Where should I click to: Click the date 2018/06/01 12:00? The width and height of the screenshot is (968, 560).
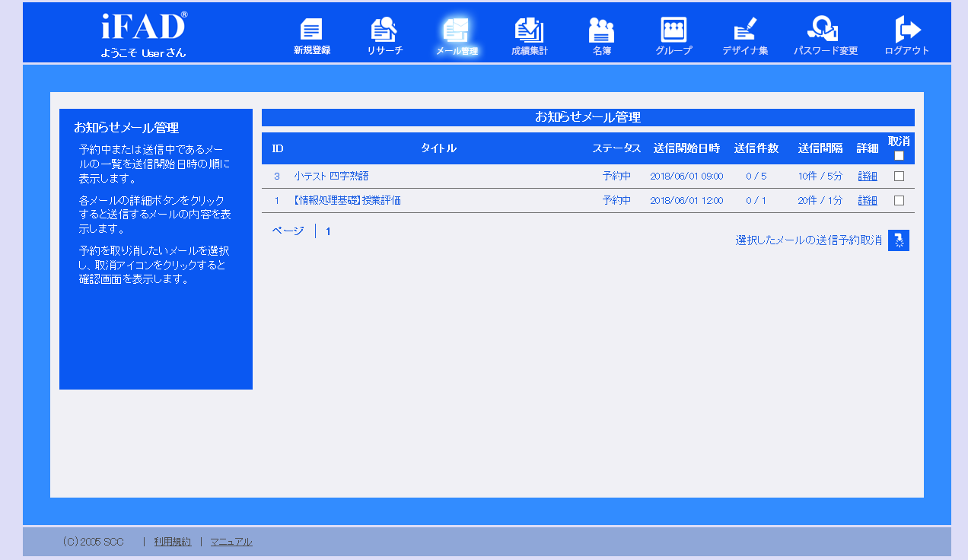[686, 200]
